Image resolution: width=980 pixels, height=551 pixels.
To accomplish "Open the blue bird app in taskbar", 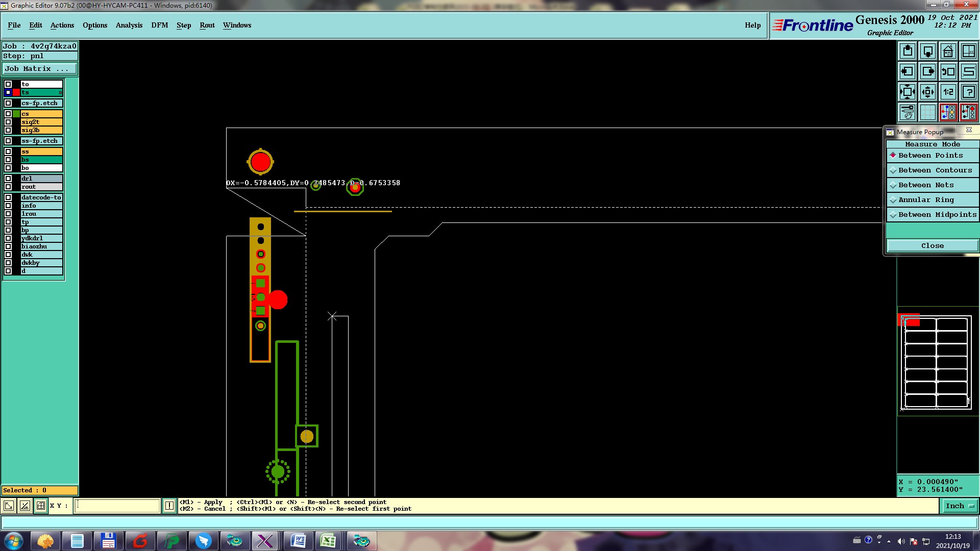I will [203, 541].
